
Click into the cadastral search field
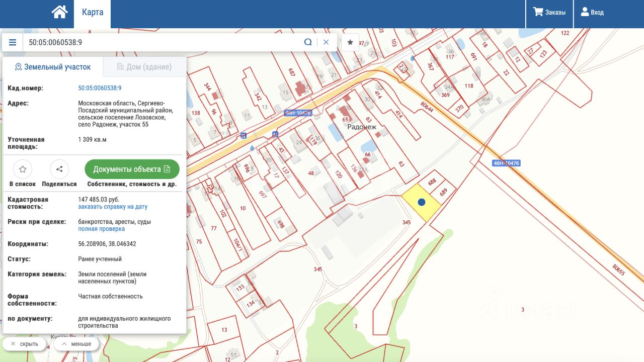tap(161, 42)
